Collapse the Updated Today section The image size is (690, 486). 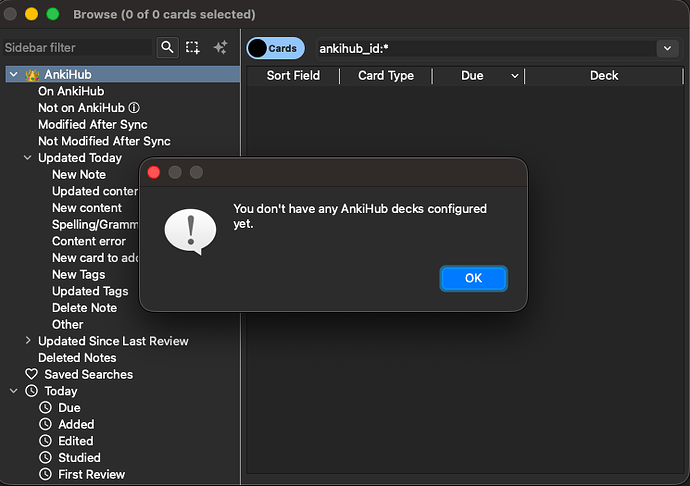point(27,158)
